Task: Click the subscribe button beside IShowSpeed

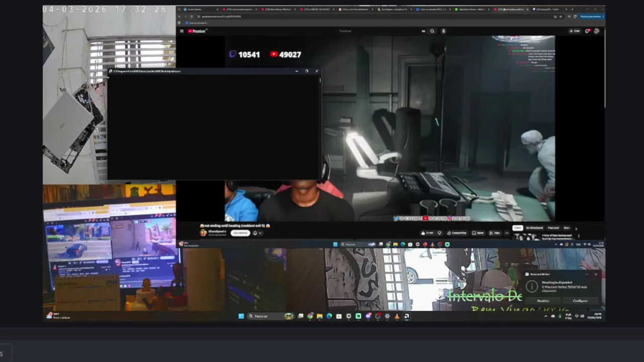Action: (x=240, y=233)
